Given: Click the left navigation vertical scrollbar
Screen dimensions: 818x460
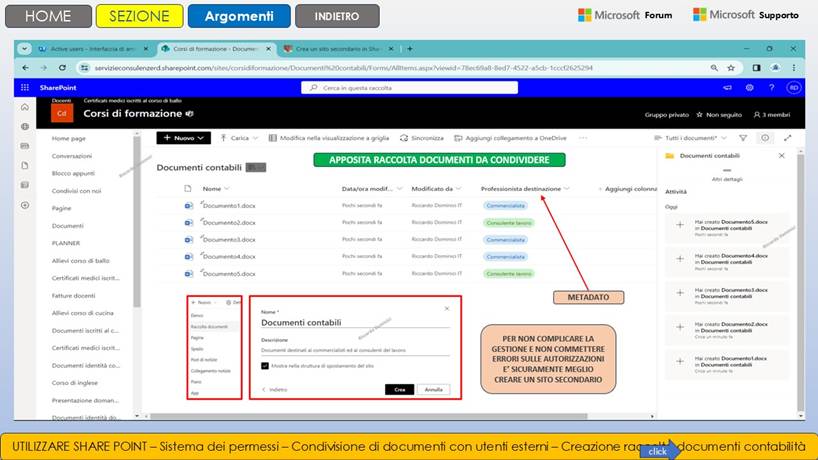Looking at the screenshot, I should coord(137,222).
